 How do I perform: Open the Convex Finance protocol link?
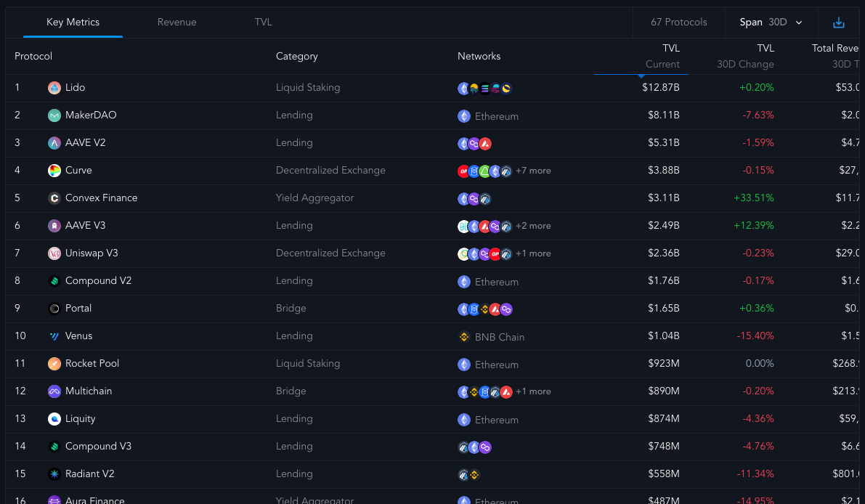pyautogui.click(x=102, y=198)
